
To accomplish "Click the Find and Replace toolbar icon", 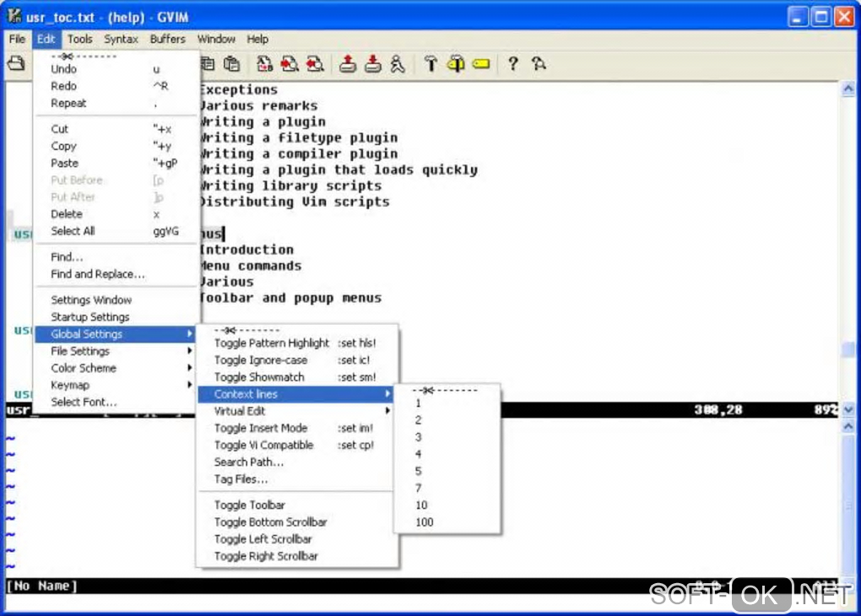I will (x=265, y=64).
